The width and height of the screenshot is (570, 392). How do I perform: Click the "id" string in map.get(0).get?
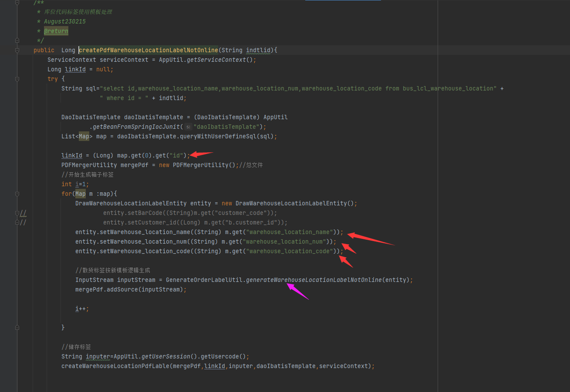click(x=176, y=155)
